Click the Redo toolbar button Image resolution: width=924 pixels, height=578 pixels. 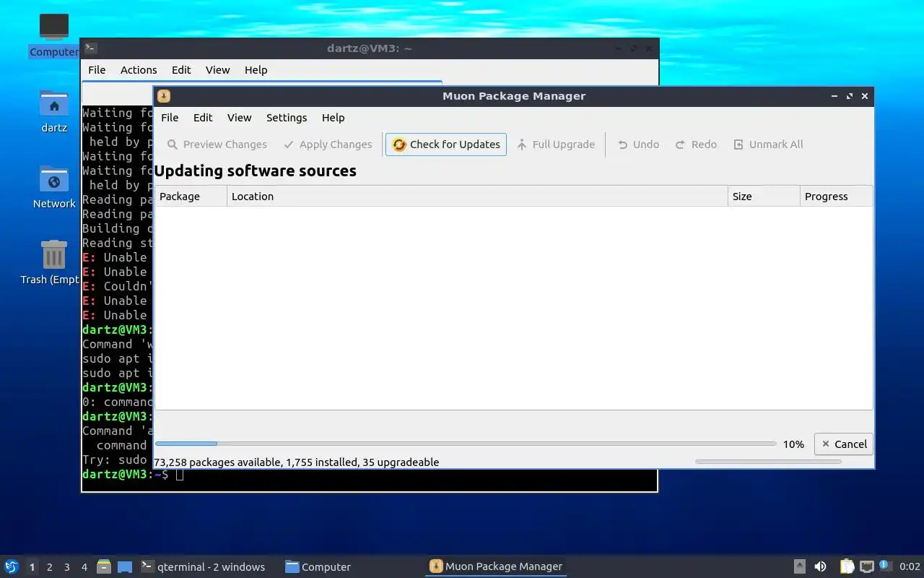696,144
